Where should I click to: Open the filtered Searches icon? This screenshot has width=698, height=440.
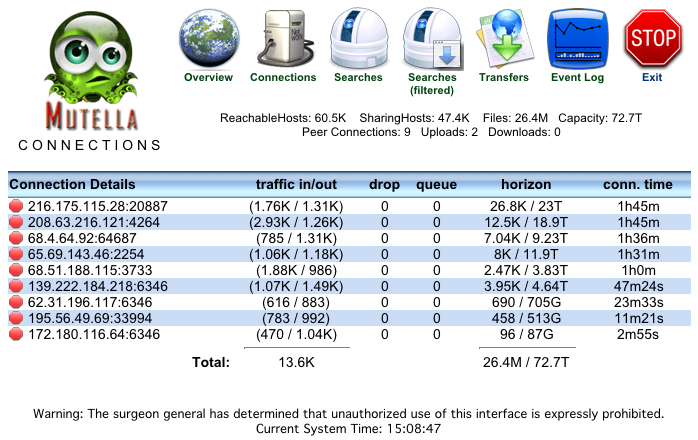(x=432, y=38)
